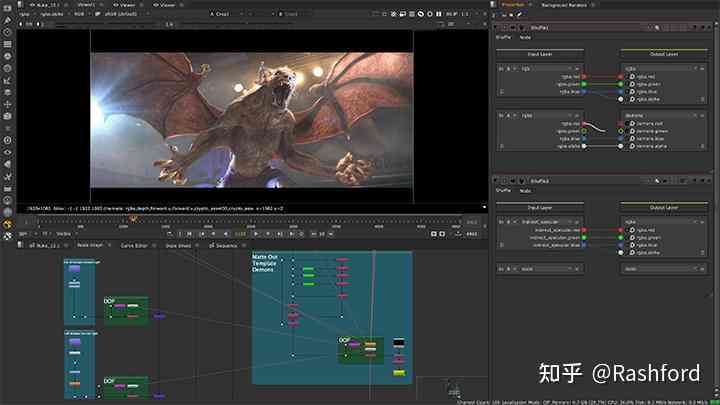Select the lower-left DOF backdrop group
This screenshot has width=720, height=405.
(126, 388)
